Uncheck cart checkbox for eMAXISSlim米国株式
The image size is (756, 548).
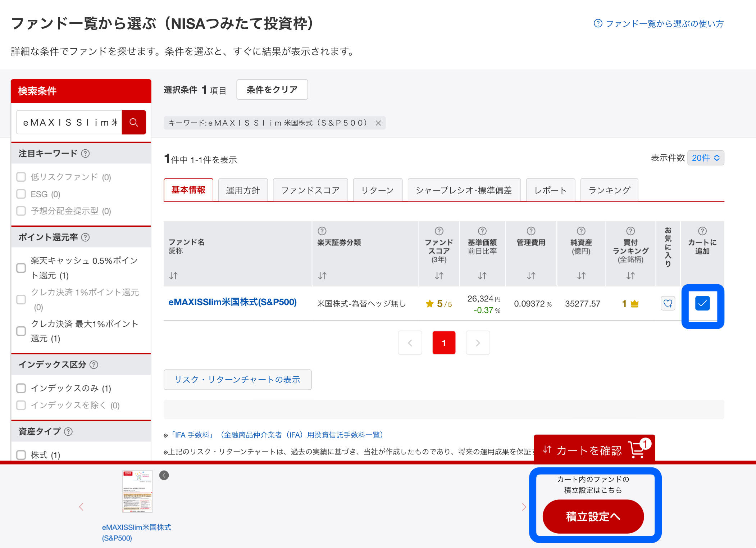tap(702, 303)
